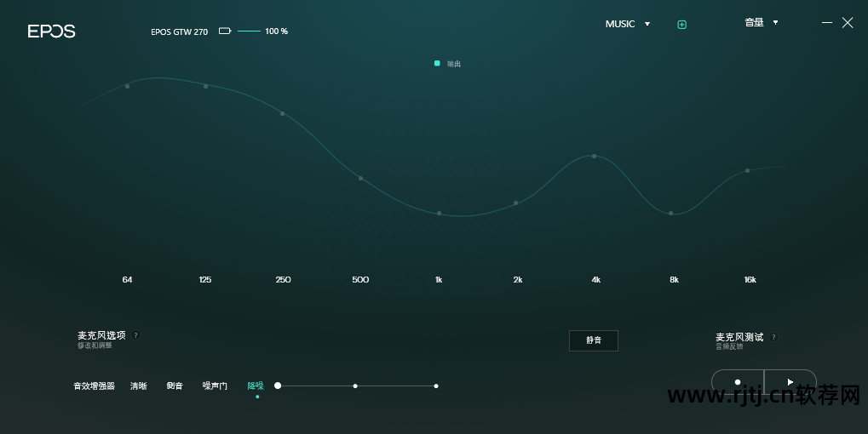Expand the 音量 dropdown menu
868x434 pixels.
pos(761,23)
